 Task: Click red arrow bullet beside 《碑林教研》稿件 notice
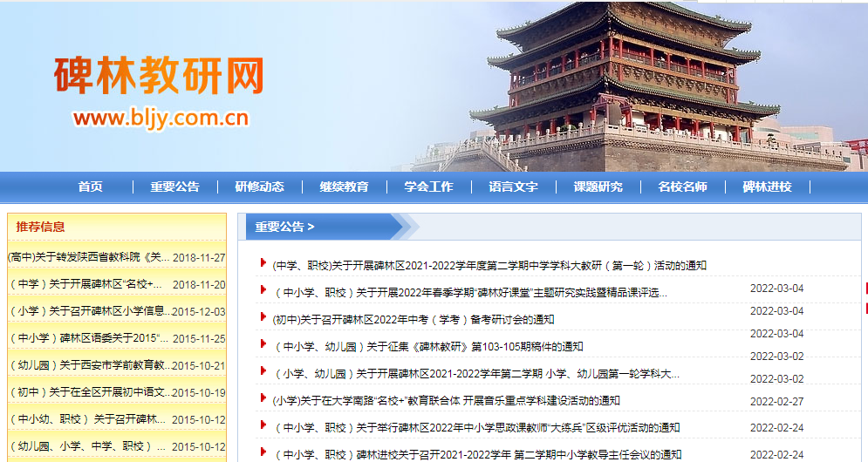[263, 344]
